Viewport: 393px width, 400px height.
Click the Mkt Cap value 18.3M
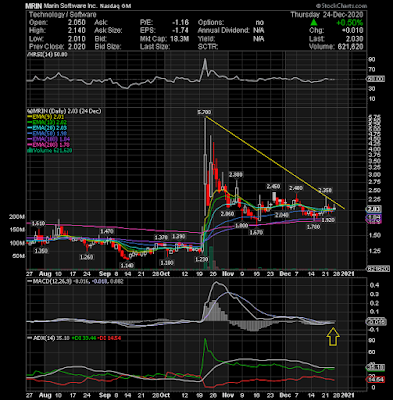[179, 39]
